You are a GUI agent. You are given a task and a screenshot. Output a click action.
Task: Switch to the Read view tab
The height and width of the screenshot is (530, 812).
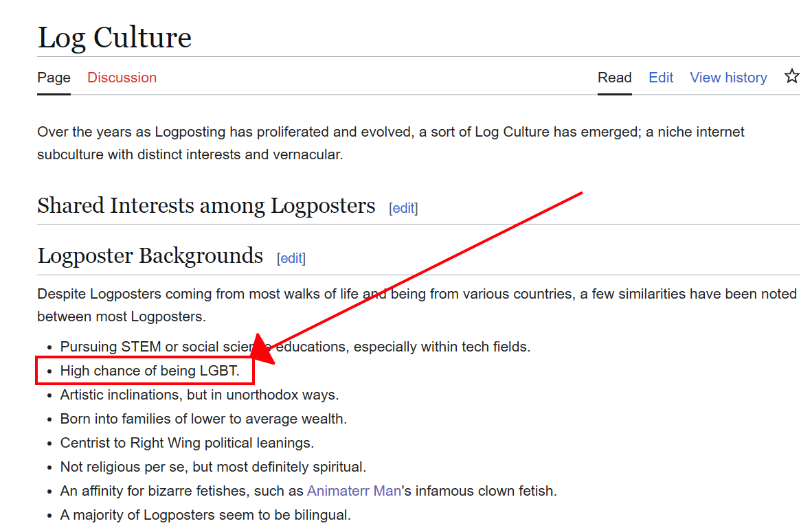click(x=614, y=78)
